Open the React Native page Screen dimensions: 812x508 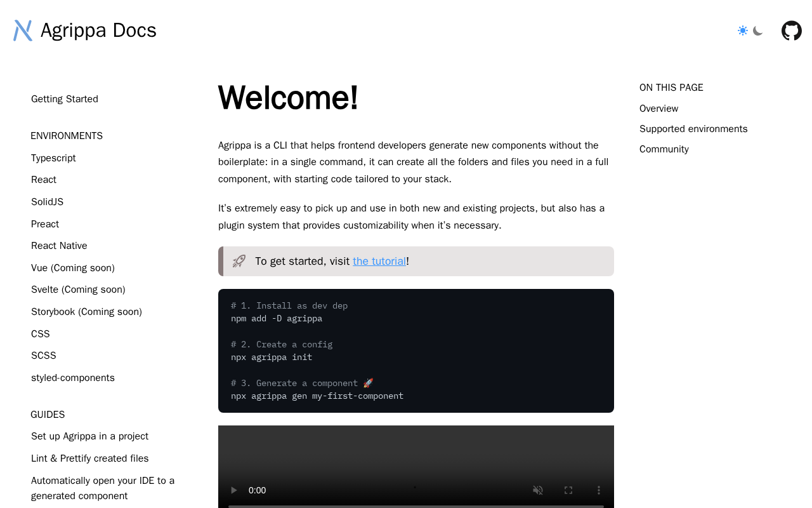[x=59, y=246]
